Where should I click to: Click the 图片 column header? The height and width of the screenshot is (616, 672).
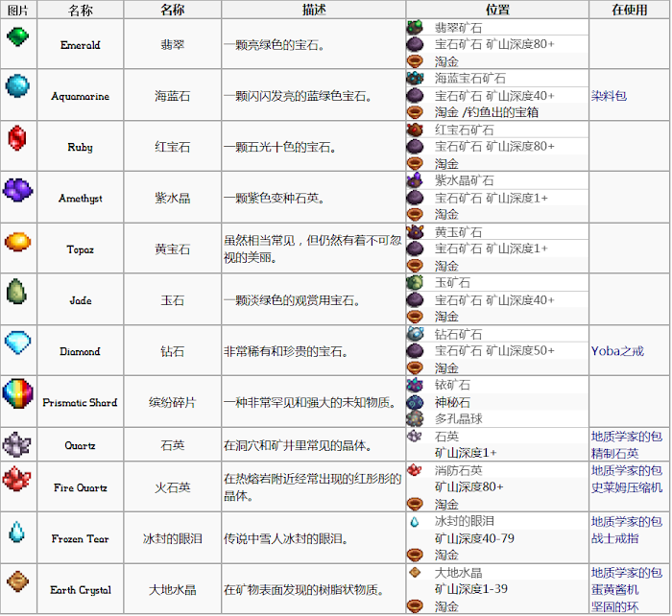click(x=18, y=10)
